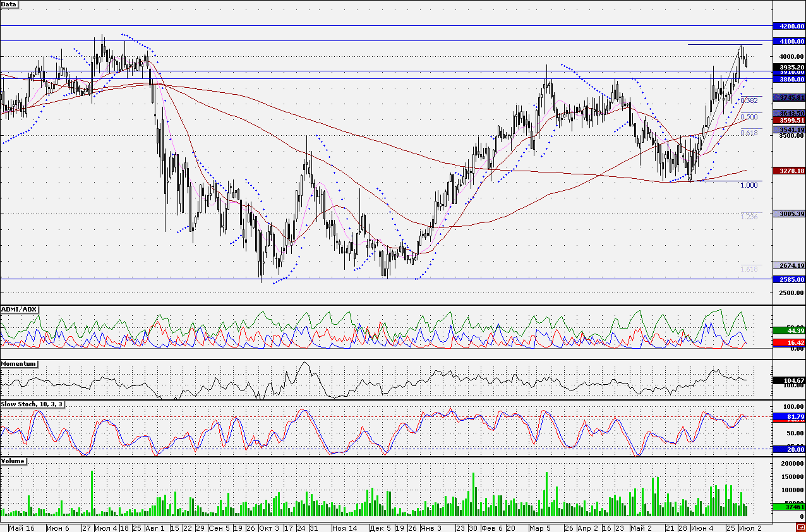Screen dimensions: 806x532
Task: Click the Fibonacci 1.000 level label
Action: coord(749,185)
